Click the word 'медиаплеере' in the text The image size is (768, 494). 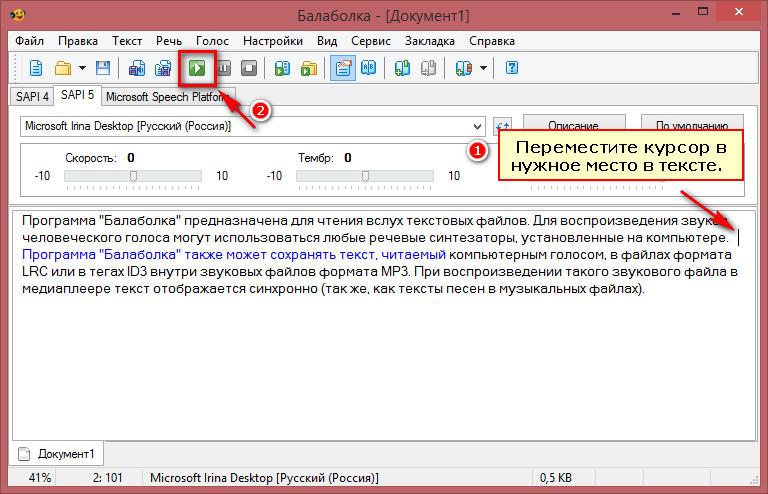(x=66, y=289)
